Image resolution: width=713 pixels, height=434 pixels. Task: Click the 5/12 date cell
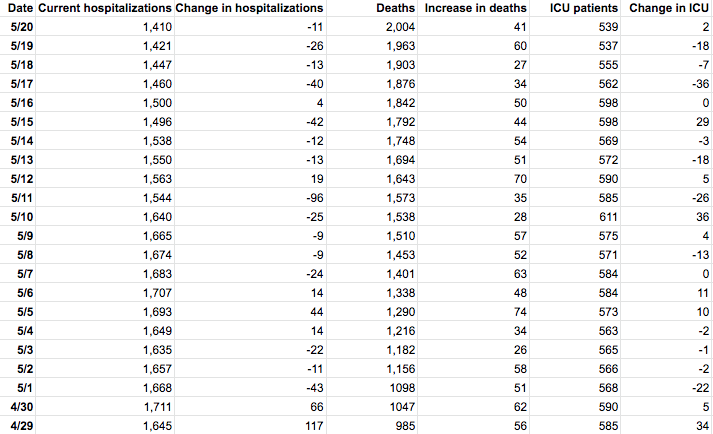pos(21,179)
